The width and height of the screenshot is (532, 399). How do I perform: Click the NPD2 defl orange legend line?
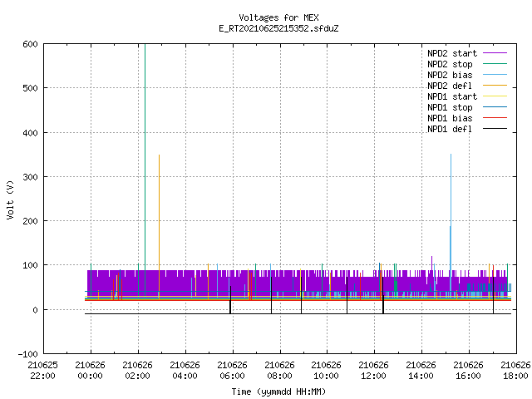[x=495, y=86]
